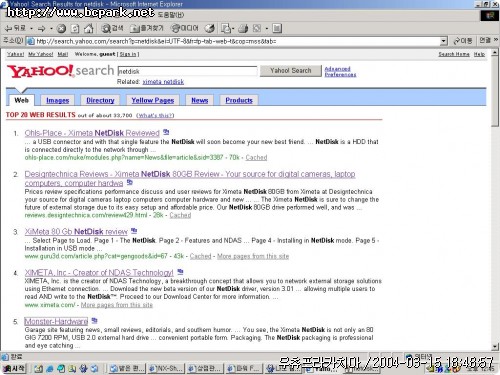The width and height of the screenshot is (500, 375).
Task: Open the Help (도움말) menu
Action: coord(170,15)
